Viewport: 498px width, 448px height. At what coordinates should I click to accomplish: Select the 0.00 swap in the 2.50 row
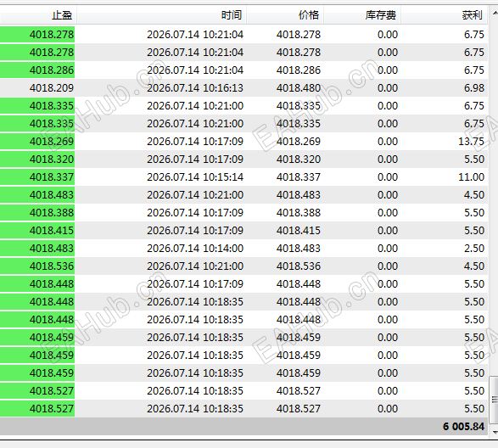pos(388,248)
